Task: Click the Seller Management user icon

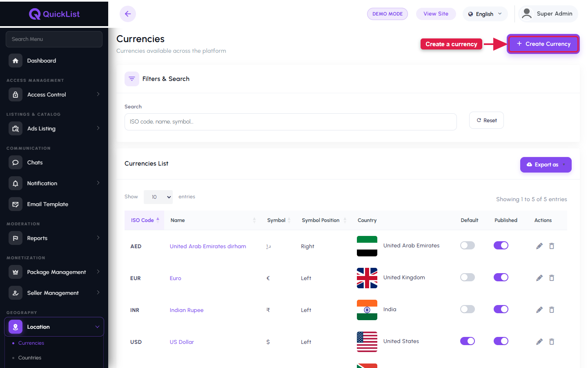Action: 16,293
